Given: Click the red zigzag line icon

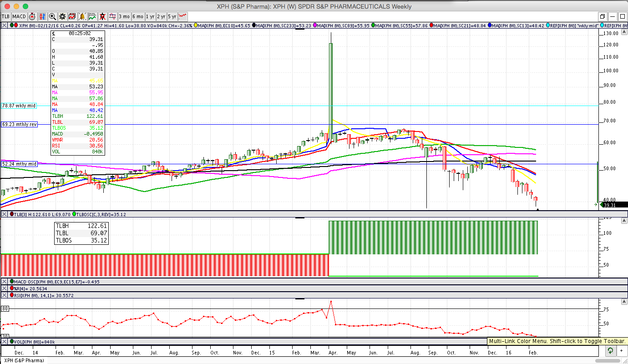Looking at the screenshot, I should coord(183,16).
